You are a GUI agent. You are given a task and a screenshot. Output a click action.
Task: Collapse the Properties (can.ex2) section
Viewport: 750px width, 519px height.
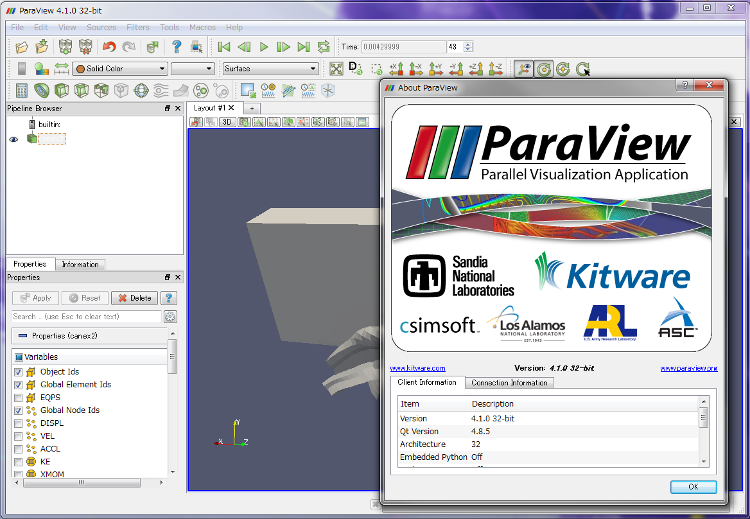(89, 336)
